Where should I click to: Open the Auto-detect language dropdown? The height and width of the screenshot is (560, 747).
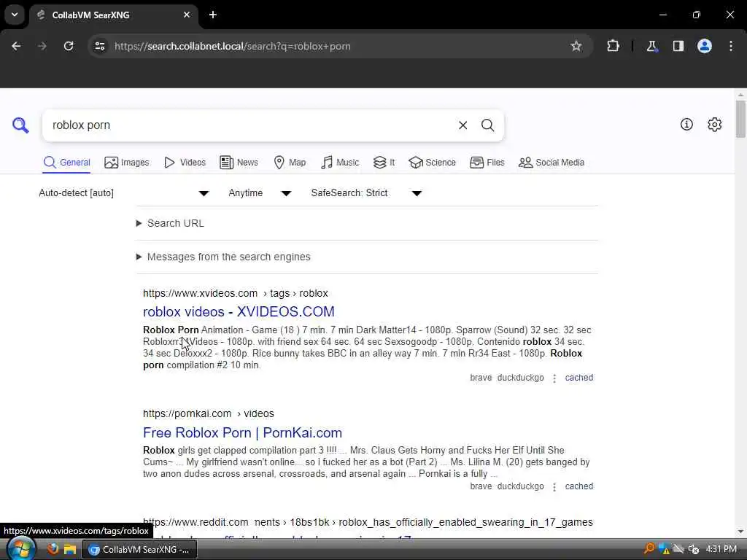click(x=124, y=192)
